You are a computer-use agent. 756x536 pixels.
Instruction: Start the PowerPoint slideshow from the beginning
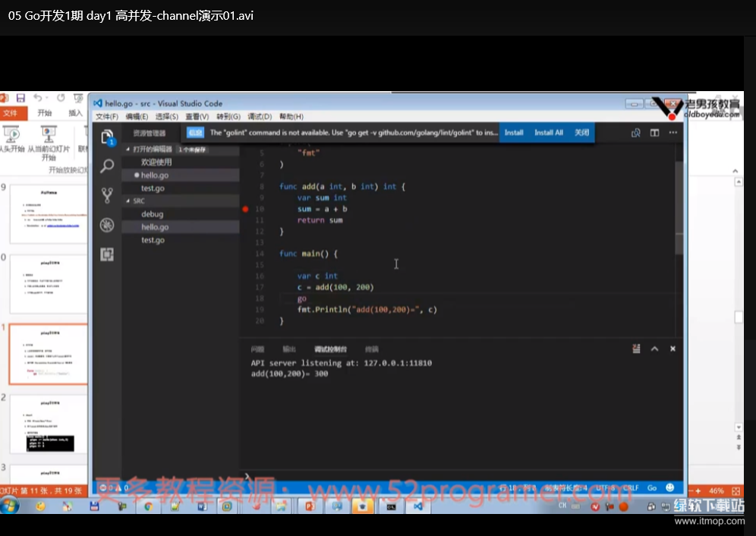tap(11, 139)
